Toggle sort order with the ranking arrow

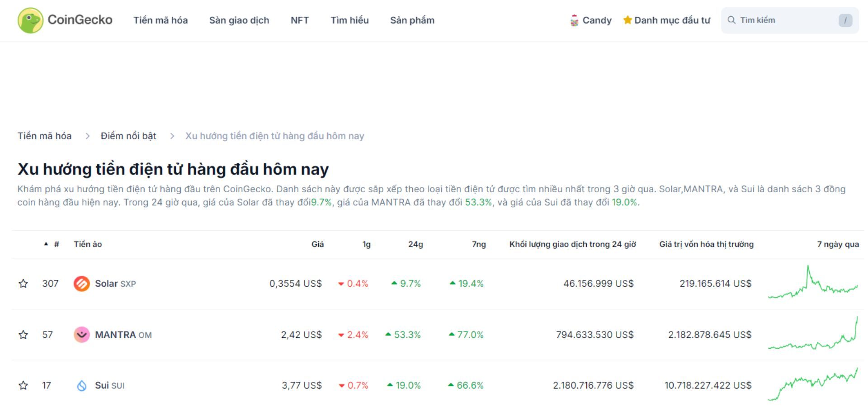coord(45,244)
